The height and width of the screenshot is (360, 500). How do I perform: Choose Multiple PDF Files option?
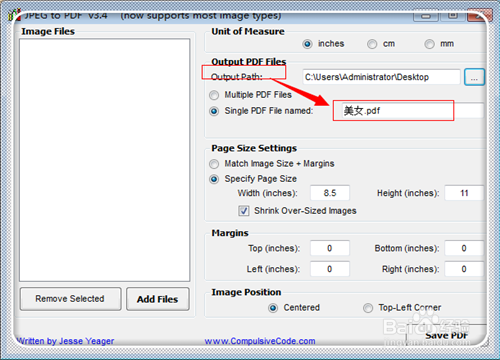214,95
